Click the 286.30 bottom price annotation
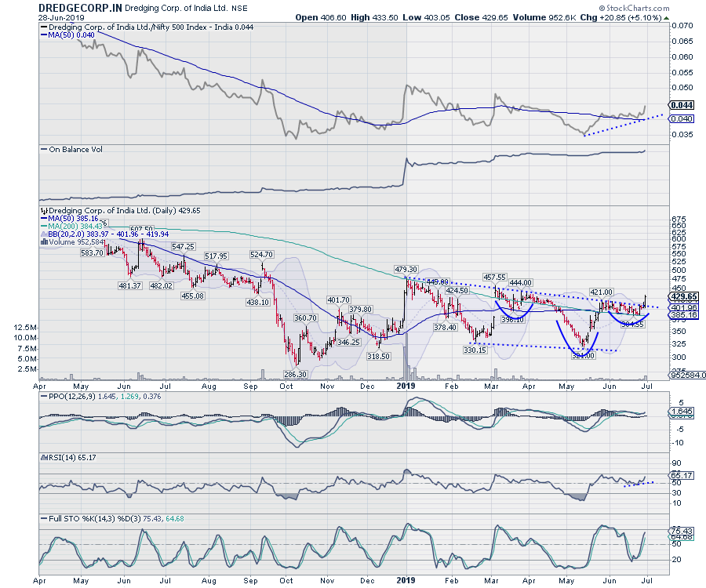The width and height of the screenshot is (706, 588). (295, 374)
